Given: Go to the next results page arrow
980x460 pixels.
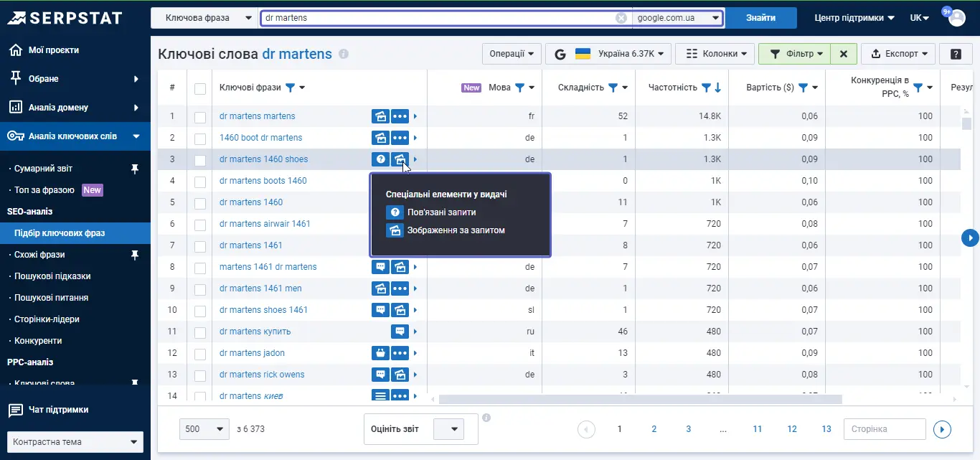Looking at the screenshot, I should pos(942,429).
